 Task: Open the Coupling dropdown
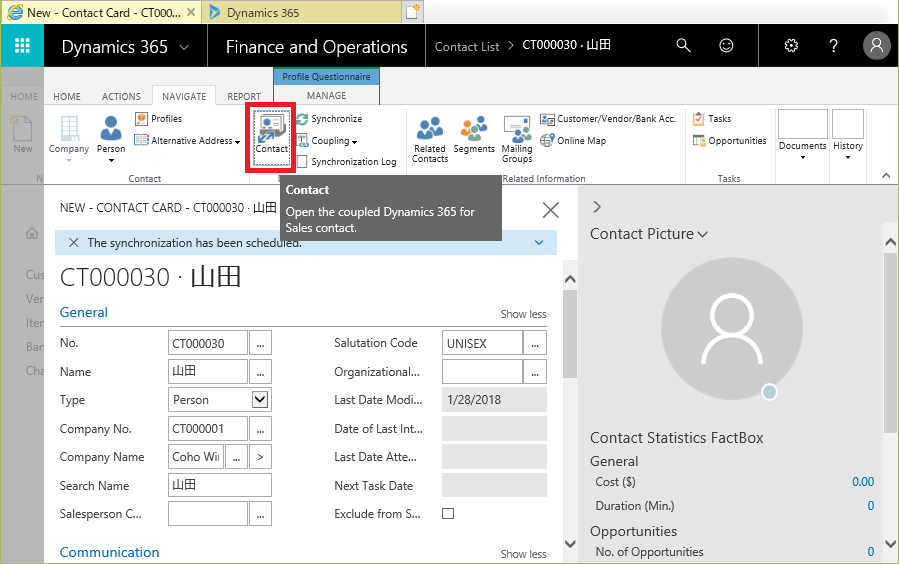click(x=327, y=140)
